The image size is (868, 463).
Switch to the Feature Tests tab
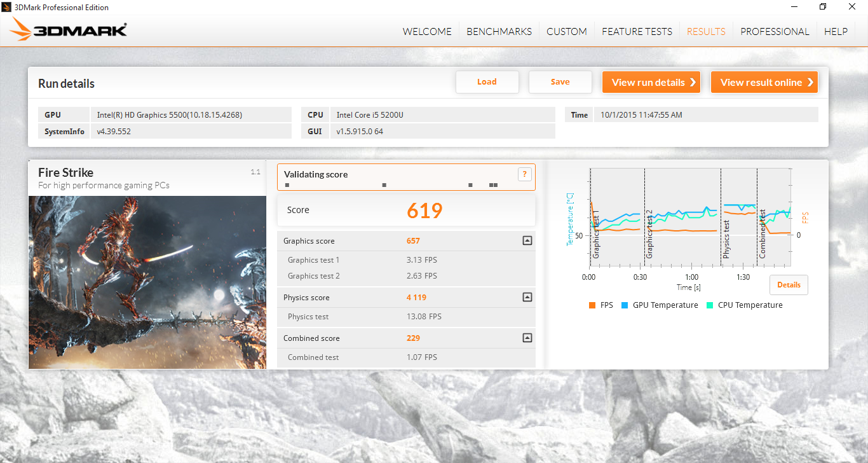(637, 32)
